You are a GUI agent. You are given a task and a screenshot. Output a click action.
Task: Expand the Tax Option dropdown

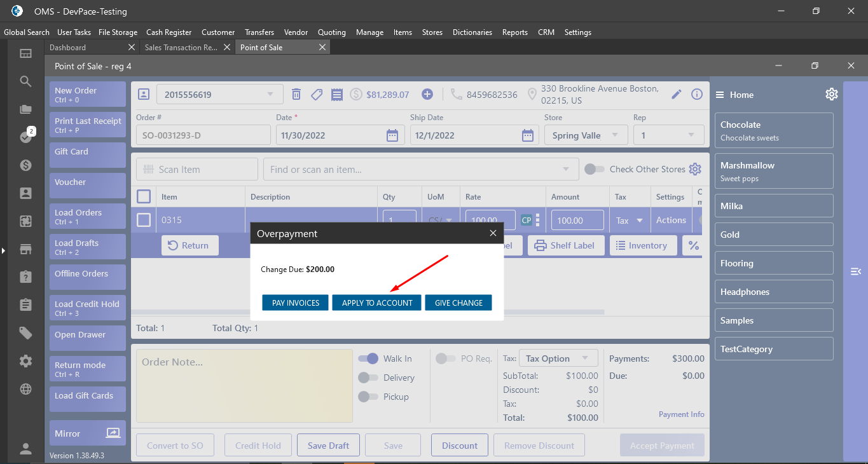(x=558, y=358)
